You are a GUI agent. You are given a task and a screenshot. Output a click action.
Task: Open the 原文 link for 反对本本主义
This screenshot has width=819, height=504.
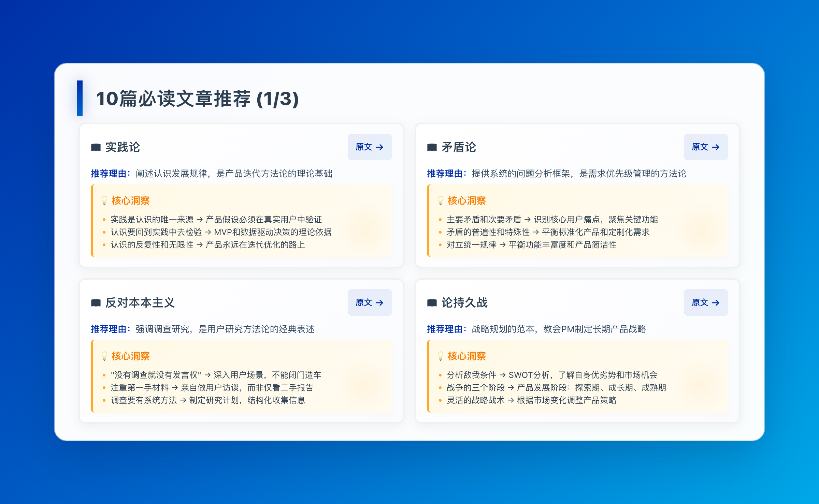click(370, 302)
